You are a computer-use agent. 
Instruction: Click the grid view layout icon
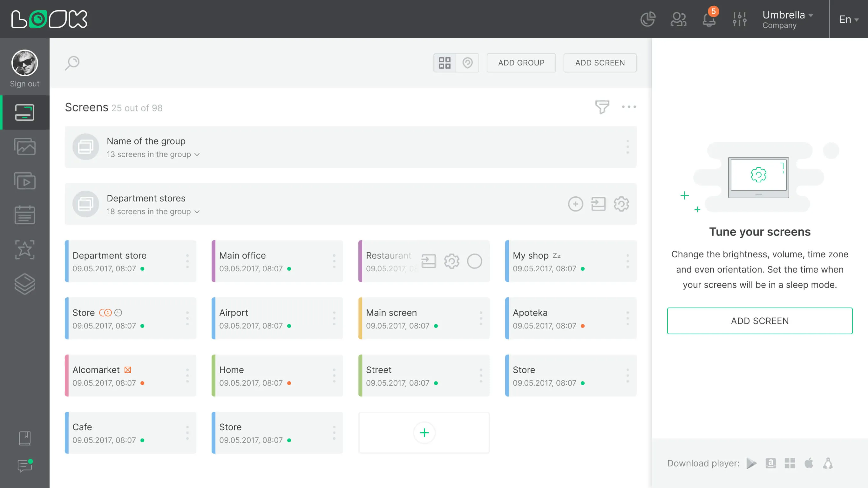click(445, 63)
